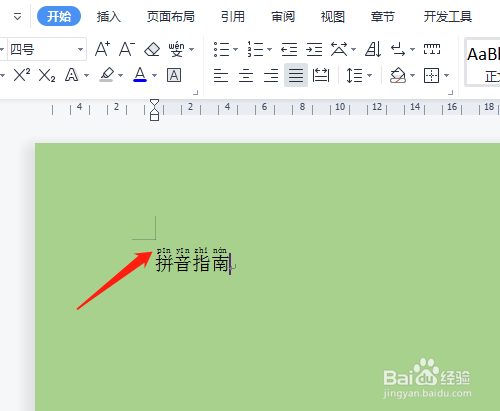The image size is (500, 411).
Task: Expand font color dropdown arrow
Action: click(x=155, y=76)
